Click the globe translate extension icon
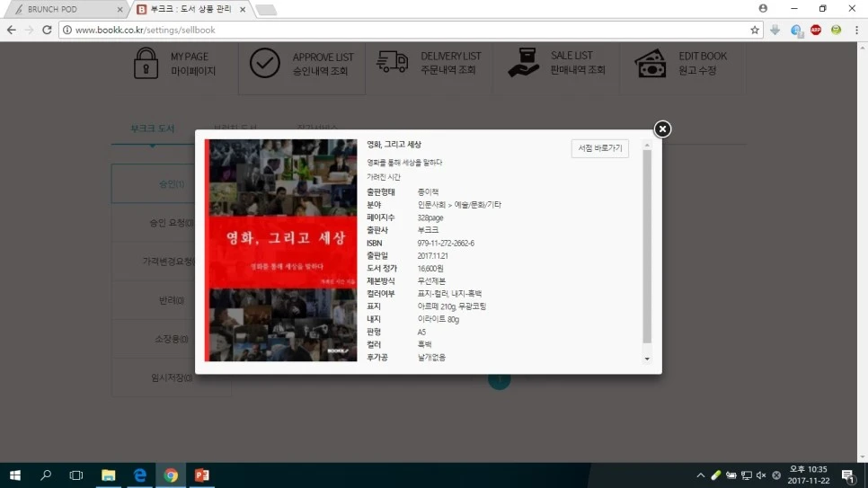The height and width of the screenshot is (488, 868). tap(796, 31)
